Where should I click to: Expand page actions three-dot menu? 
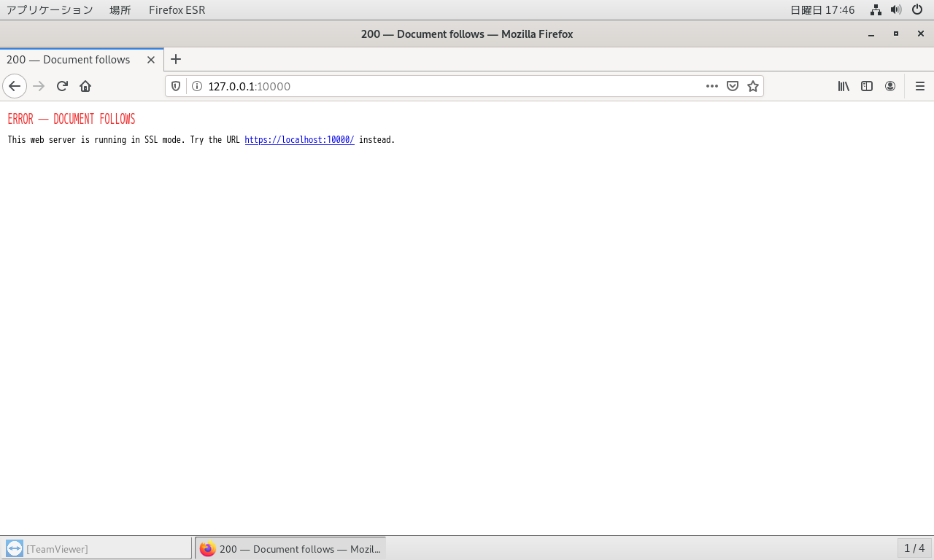point(712,86)
